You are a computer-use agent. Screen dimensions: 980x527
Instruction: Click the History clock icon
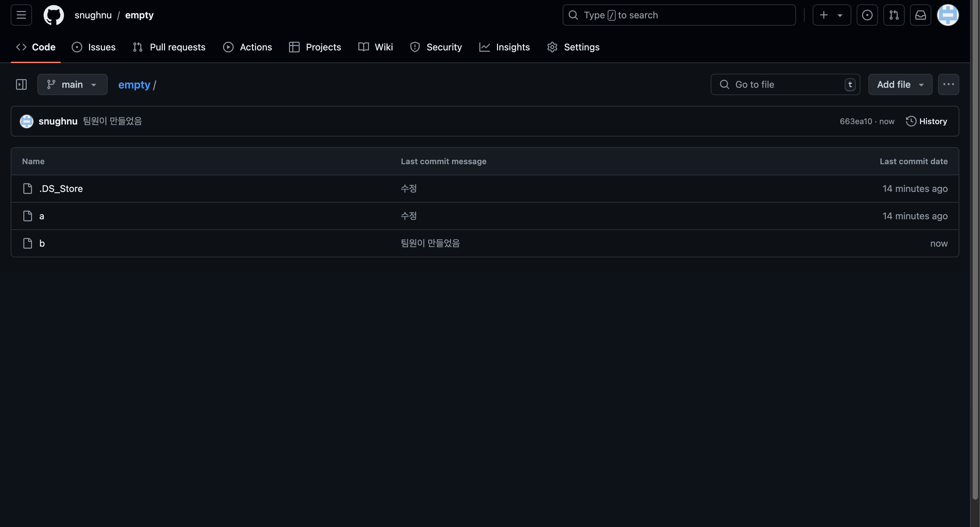coord(911,121)
